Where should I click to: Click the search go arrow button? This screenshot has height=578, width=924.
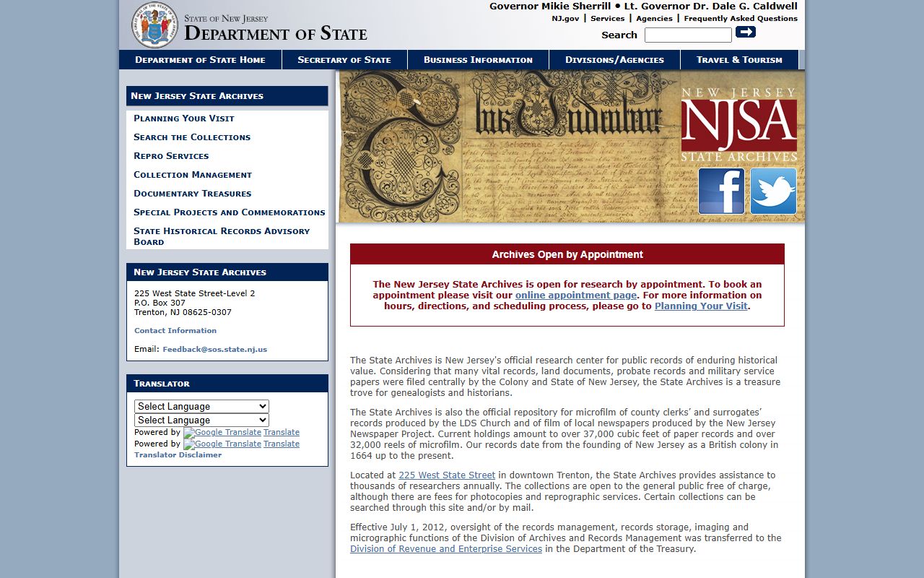(x=746, y=32)
